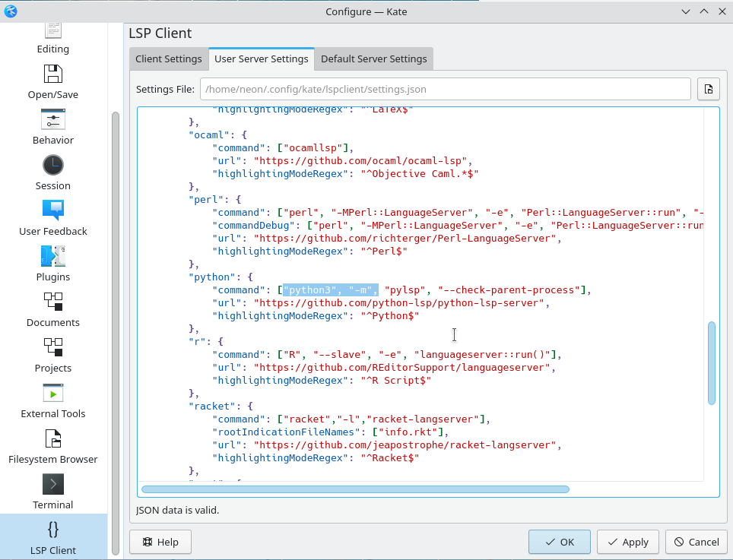
Task: Select the Filesystem Browser settings
Action: pyautogui.click(x=52, y=447)
